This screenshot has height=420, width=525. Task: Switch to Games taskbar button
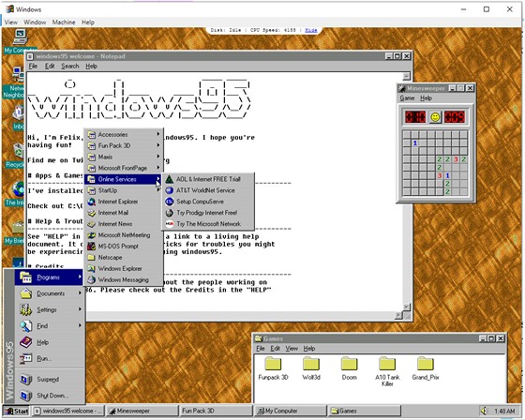[365, 411]
